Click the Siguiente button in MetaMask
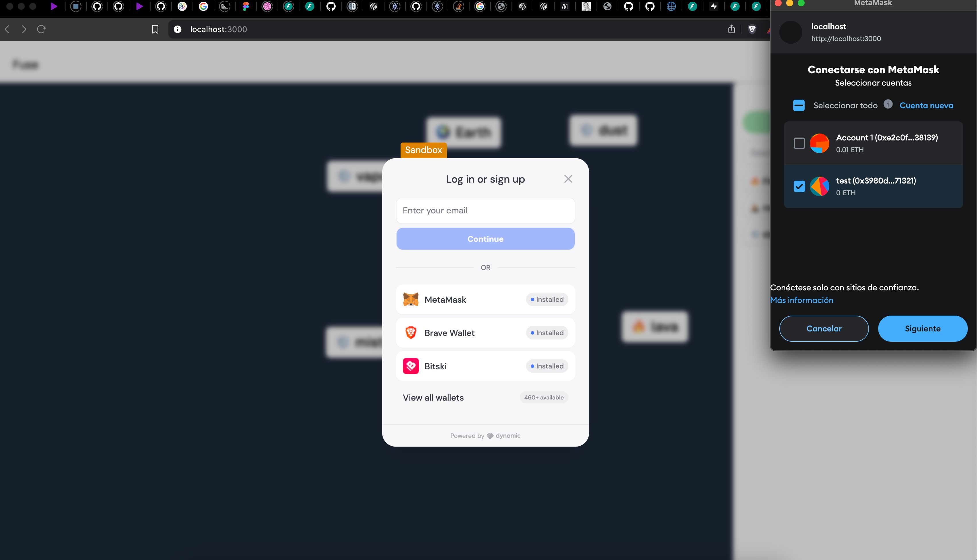Image resolution: width=977 pixels, height=560 pixels. pos(922,329)
